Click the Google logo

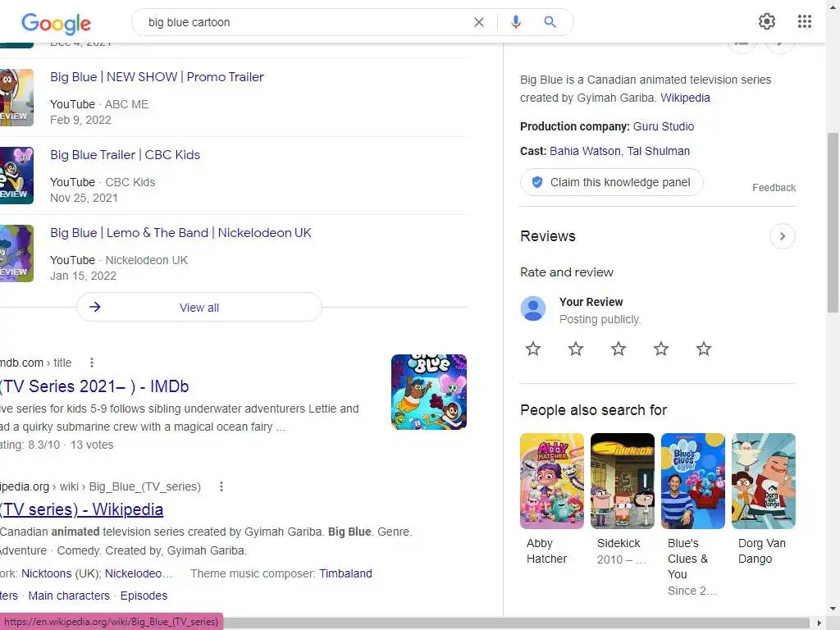click(57, 23)
